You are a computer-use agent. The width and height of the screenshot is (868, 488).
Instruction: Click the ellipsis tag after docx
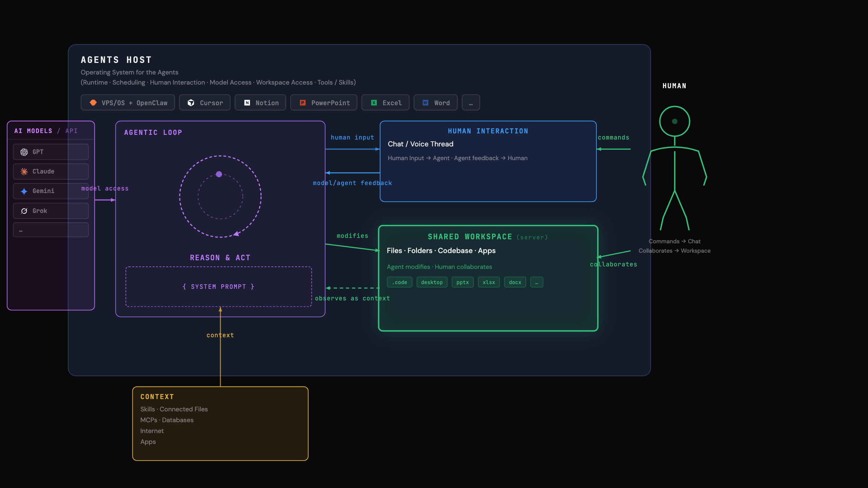coord(537,282)
